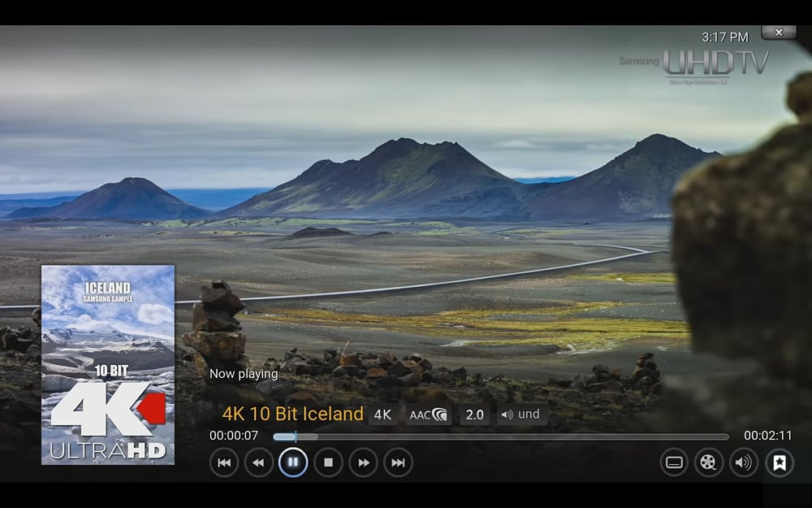Open audio settings speaker icon

[744, 462]
